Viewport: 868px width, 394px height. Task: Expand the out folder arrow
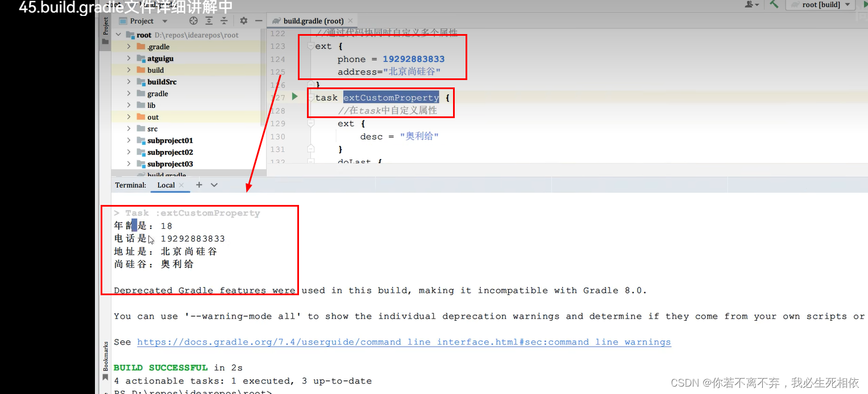(129, 117)
